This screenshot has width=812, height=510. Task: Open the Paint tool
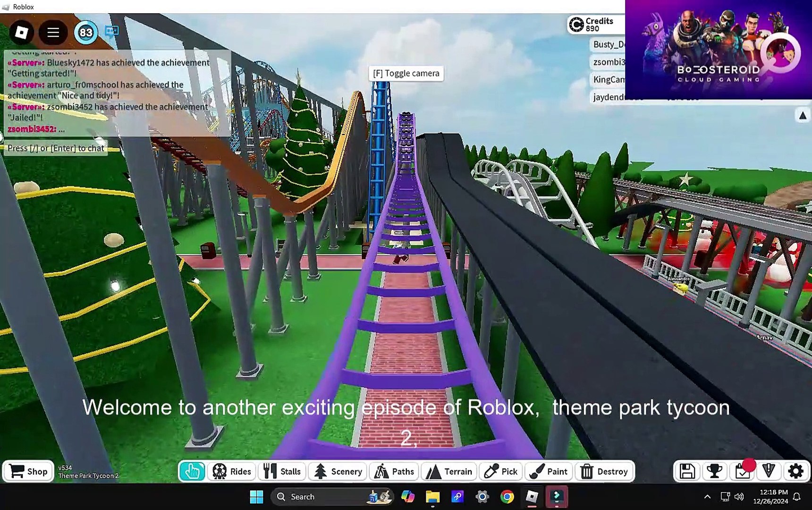pos(549,471)
